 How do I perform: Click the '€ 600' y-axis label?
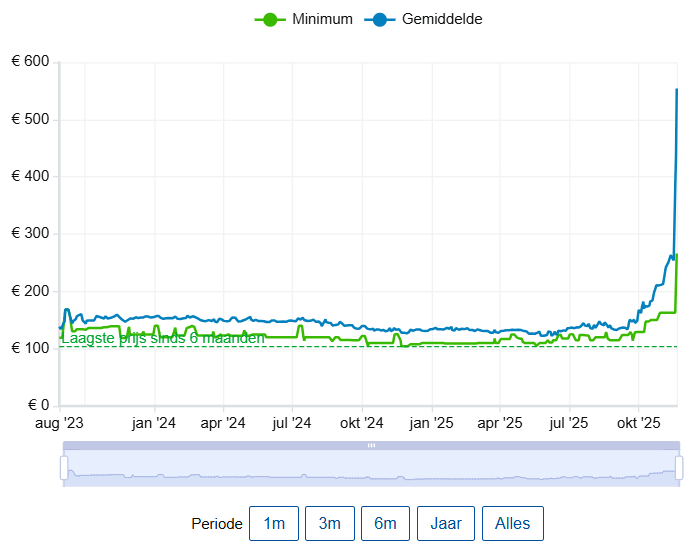click(x=30, y=62)
